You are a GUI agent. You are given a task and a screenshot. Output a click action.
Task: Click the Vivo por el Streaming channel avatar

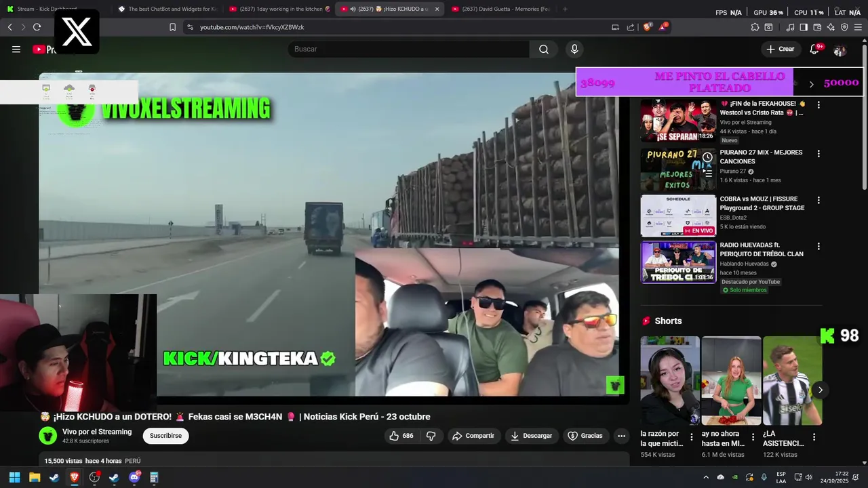point(47,436)
